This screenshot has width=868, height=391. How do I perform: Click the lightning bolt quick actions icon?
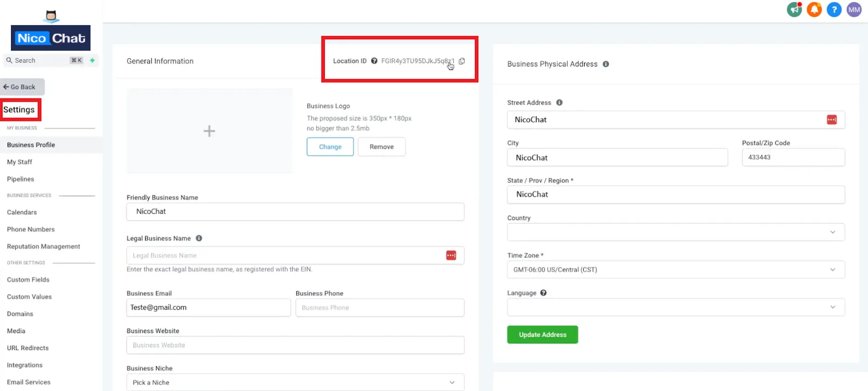[92, 60]
